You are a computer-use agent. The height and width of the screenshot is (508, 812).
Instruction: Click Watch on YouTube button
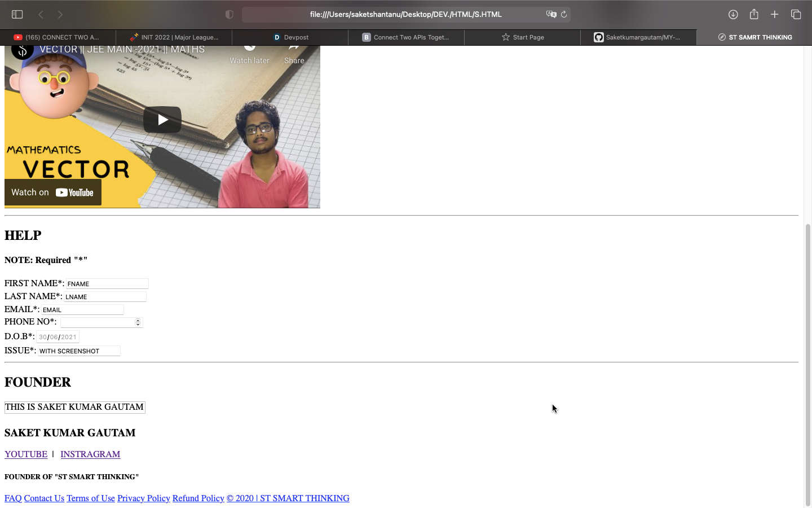pyautogui.click(x=53, y=192)
